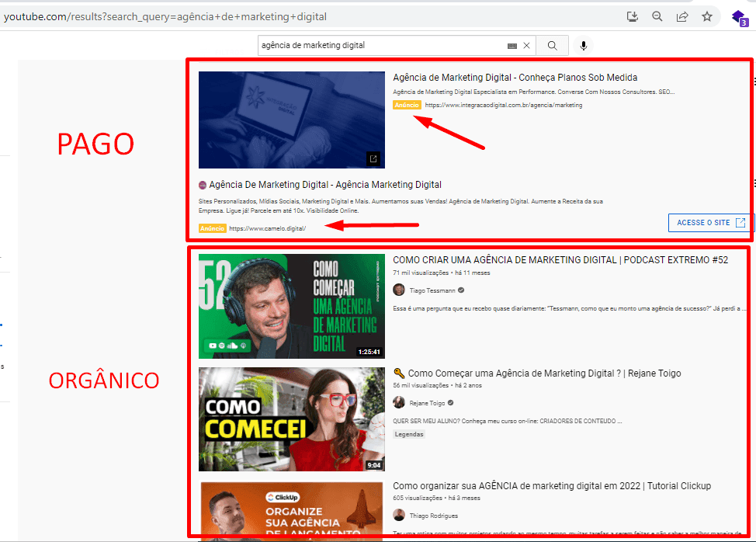Open the ClickUp tutorial video title
Viewport: 756px width, 542px height.
[x=551, y=486]
